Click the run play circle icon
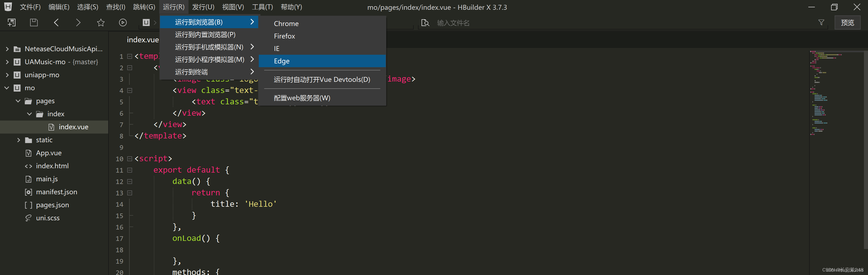 coord(123,22)
